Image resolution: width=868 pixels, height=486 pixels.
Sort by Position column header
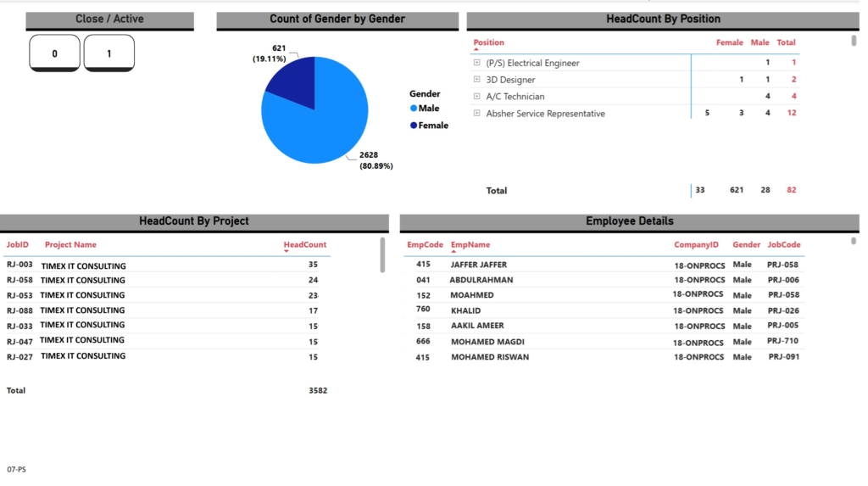[x=488, y=42]
